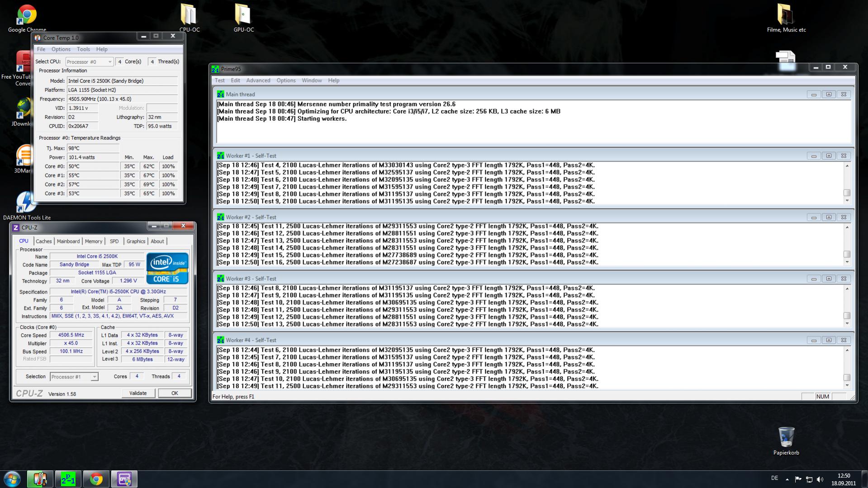Open the Processor #0 dropdown in Core Temp
The height and width of the screenshot is (488, 868).
89,62
